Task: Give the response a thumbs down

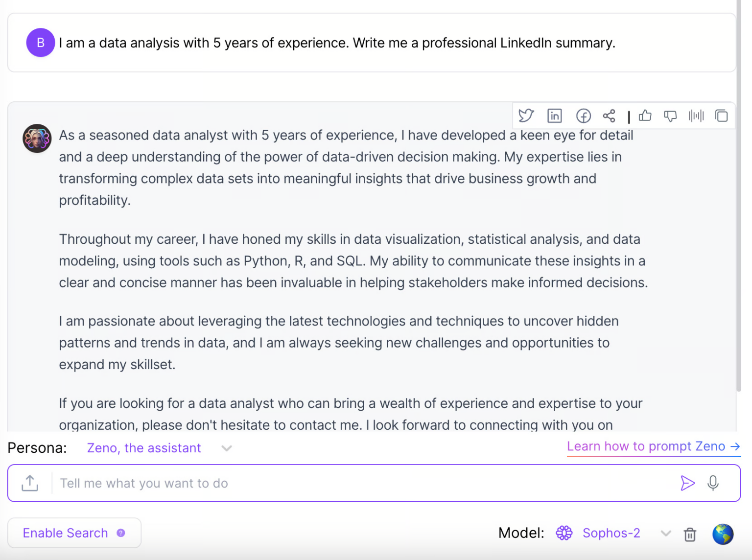Action: click(x=670, y=116)
